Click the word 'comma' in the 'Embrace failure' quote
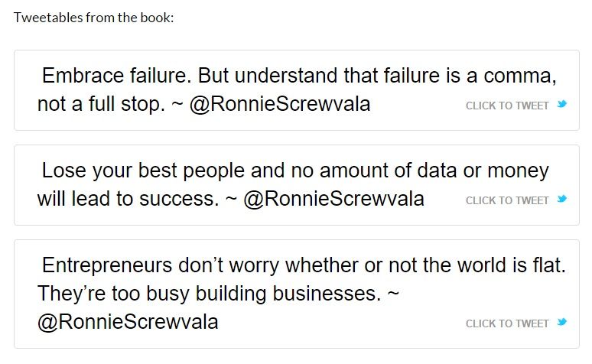Screen dimensions: 592x364 click(517, 76)
